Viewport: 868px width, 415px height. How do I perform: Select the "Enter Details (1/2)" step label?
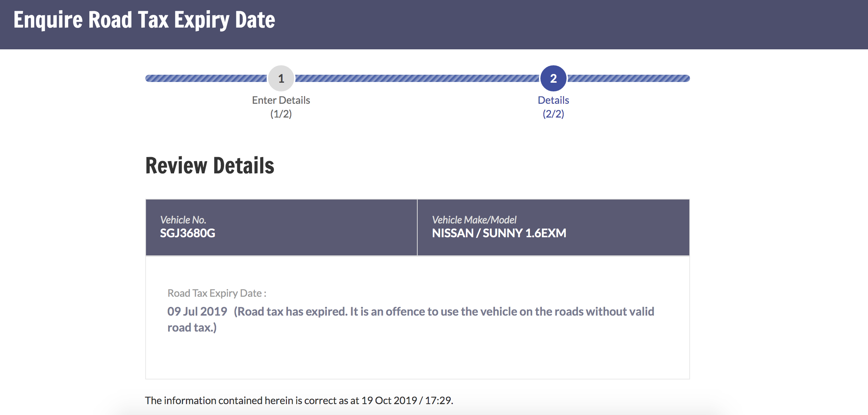(281, 100)
